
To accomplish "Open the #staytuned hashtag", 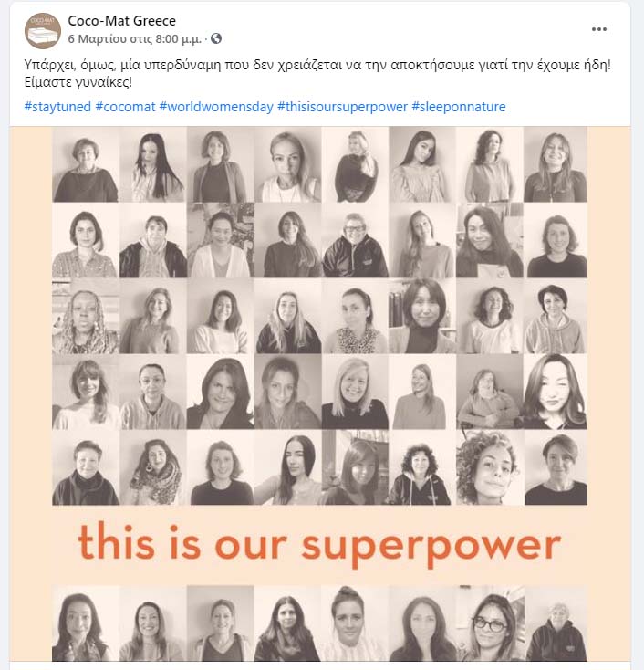I will (x=57, y=107).
